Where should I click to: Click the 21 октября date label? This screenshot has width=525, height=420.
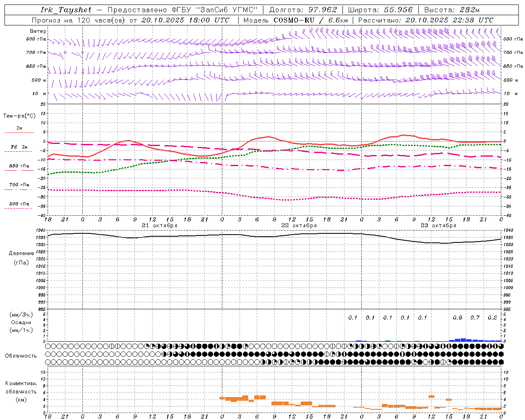click(160, 226)
